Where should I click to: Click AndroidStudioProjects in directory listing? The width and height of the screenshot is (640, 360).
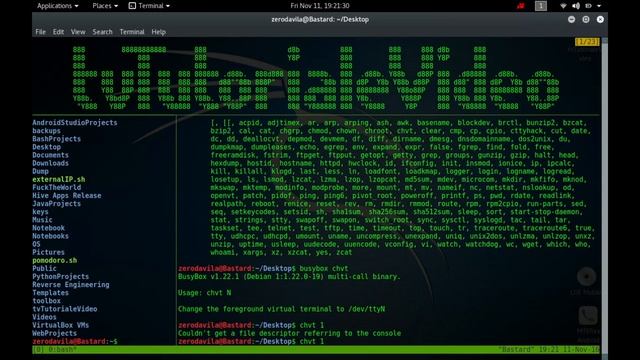75,122
